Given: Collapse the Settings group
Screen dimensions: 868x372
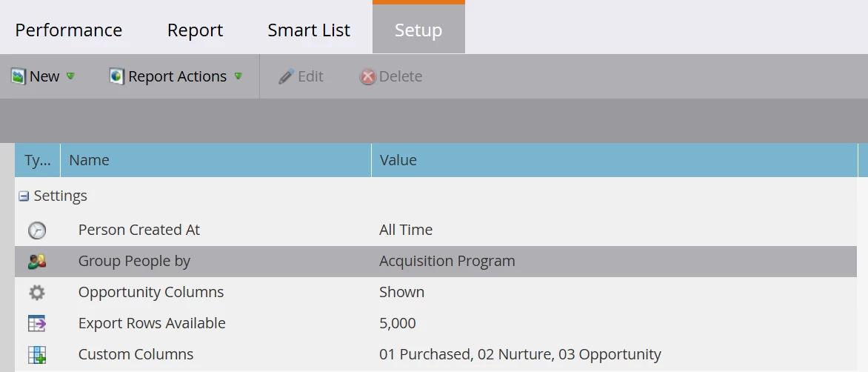Looking at the screenshot, I should click(24, 196).
